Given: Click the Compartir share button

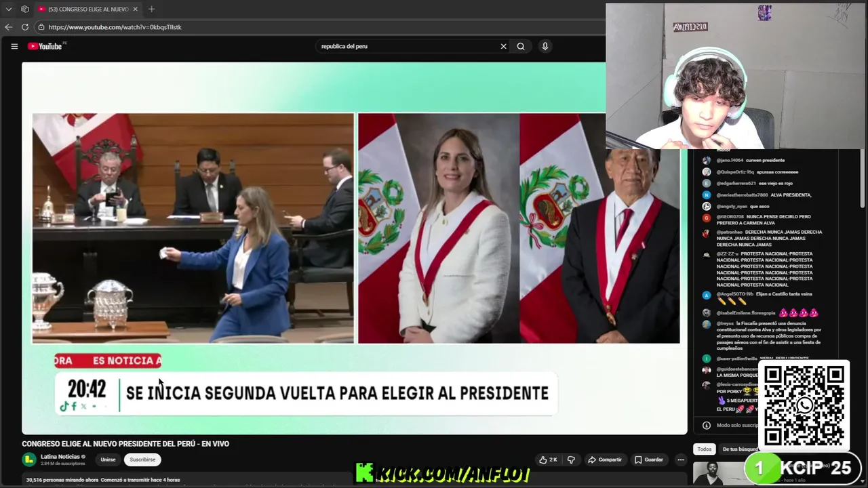Looking at the screenshot, I should (x=604, y=460).
